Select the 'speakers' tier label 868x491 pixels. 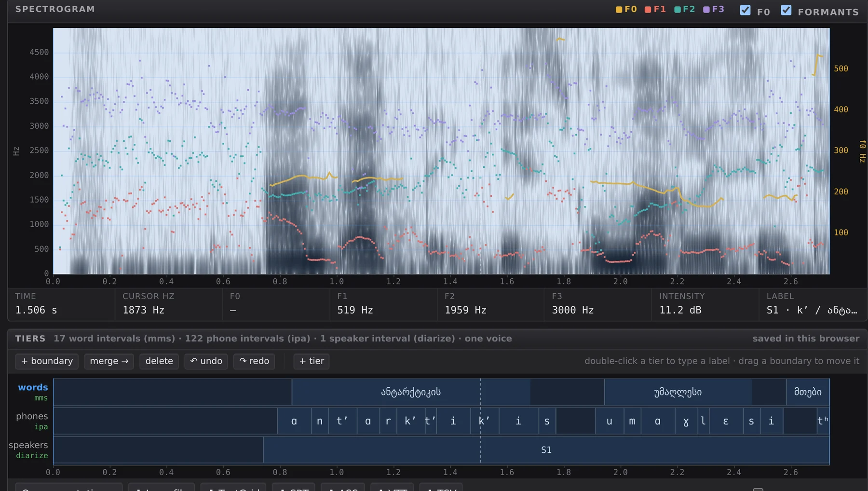coord(28,445)
